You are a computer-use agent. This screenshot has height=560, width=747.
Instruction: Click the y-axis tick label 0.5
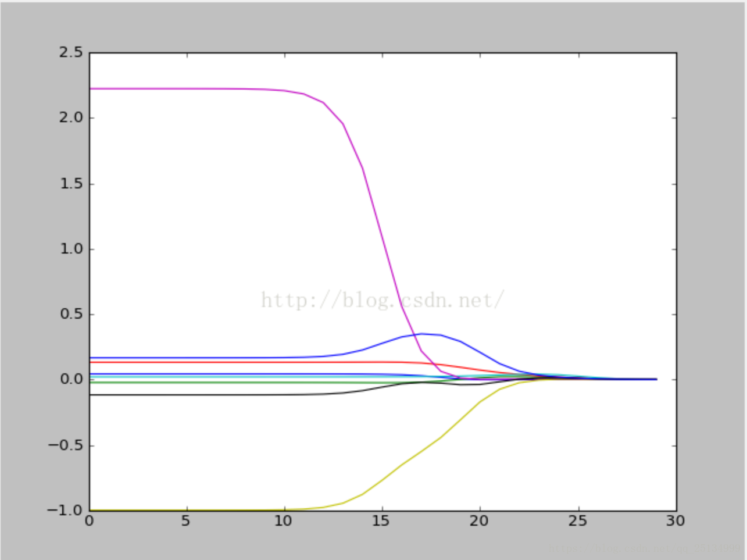pos(70,314)
